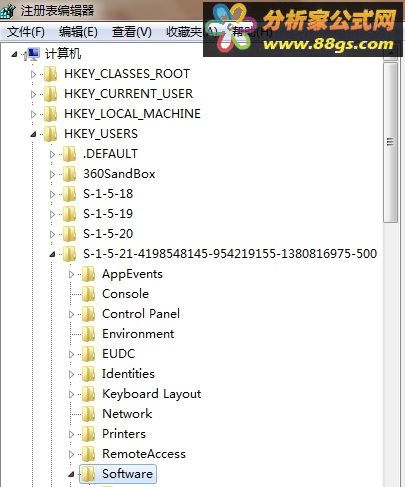
Task: Click the AppEvents folder icon
Action: (89, 274)
